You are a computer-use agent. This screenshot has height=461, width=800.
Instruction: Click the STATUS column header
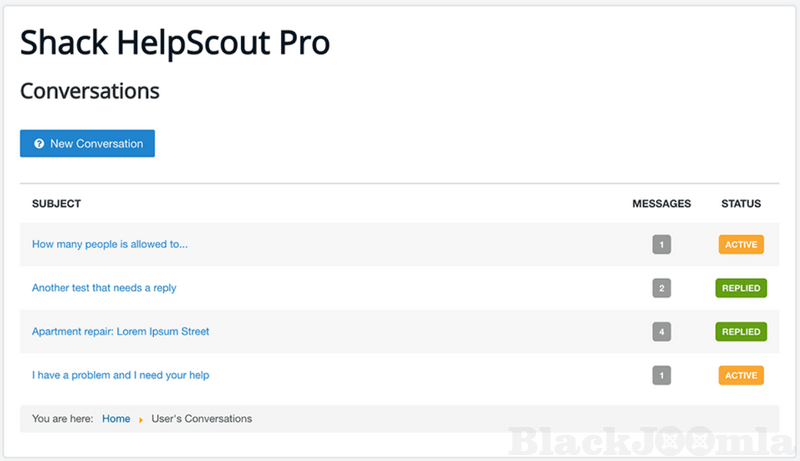point(741,204)
